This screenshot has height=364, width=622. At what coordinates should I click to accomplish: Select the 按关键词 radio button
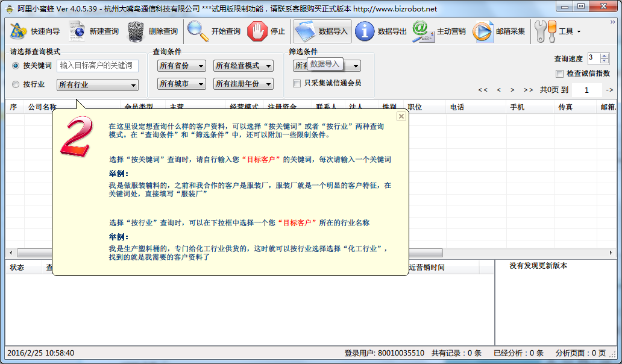pyautogui.click(x=16, y=66)
